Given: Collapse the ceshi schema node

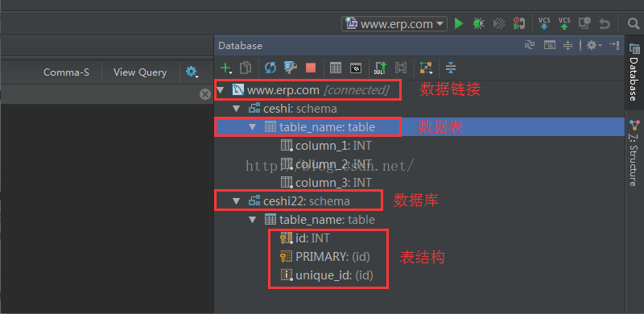Looking at the screenshot, I should (x=236, y=109).
